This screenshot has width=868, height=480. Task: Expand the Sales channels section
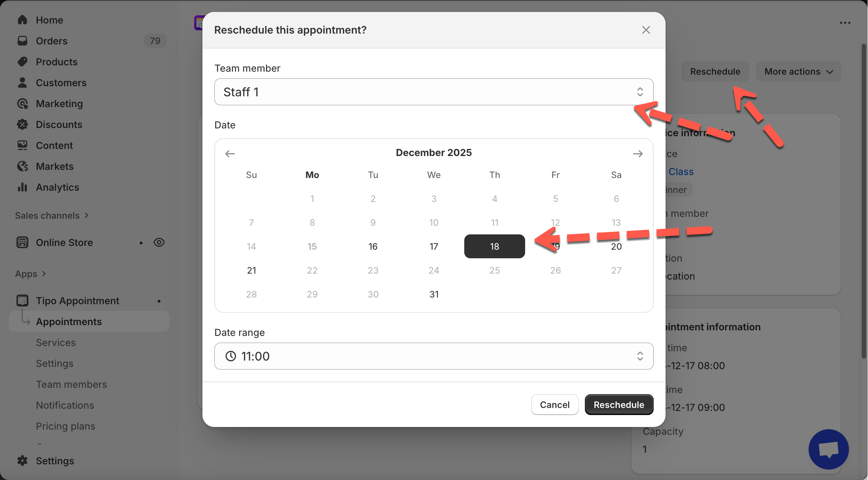coord(52,215)
